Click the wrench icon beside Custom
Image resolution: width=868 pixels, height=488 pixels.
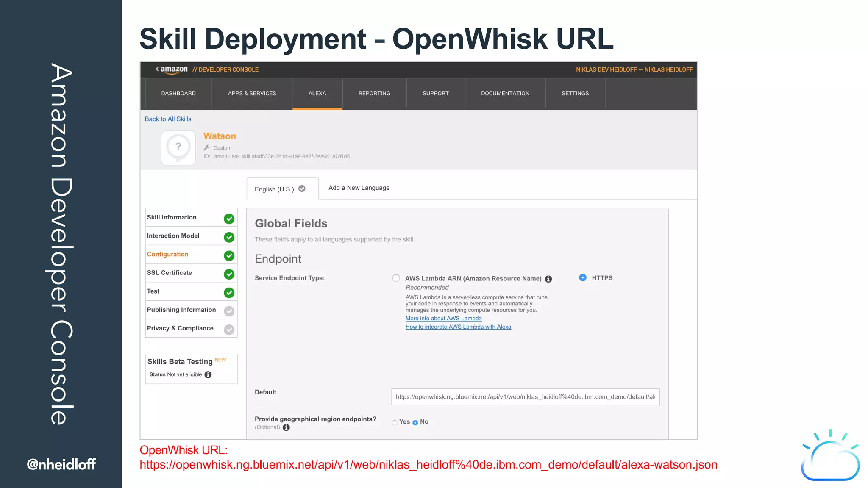[207, 148]
